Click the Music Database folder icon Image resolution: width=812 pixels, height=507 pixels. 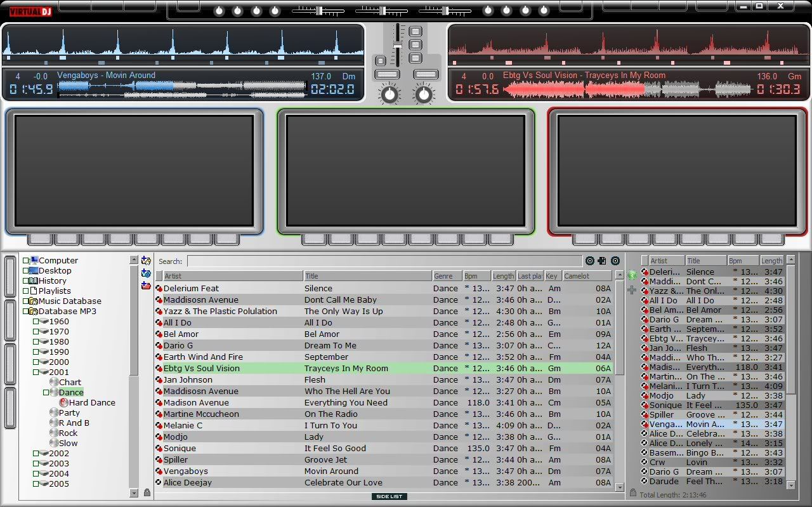point(34,301)
